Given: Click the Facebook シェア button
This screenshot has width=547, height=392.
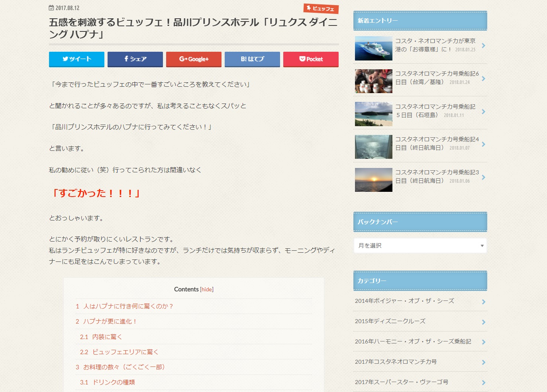Looking at the screenshot, I should point(135,59).
